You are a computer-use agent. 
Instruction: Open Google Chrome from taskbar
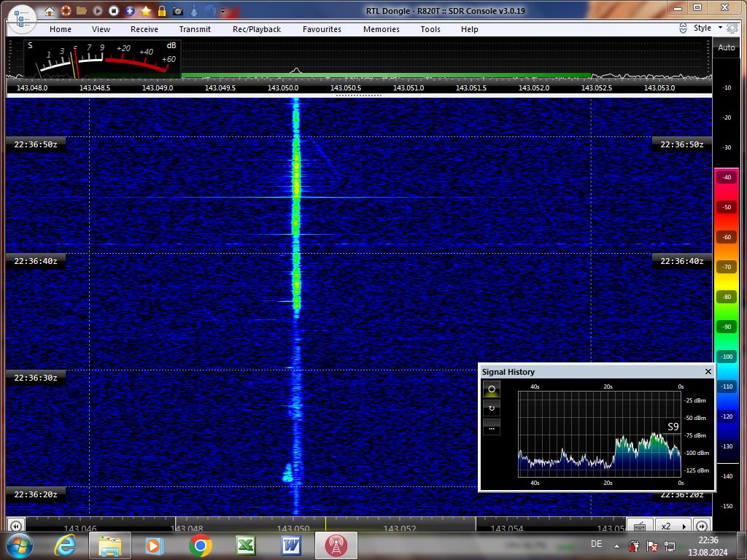pyautogui.click(x=200, y=545)
